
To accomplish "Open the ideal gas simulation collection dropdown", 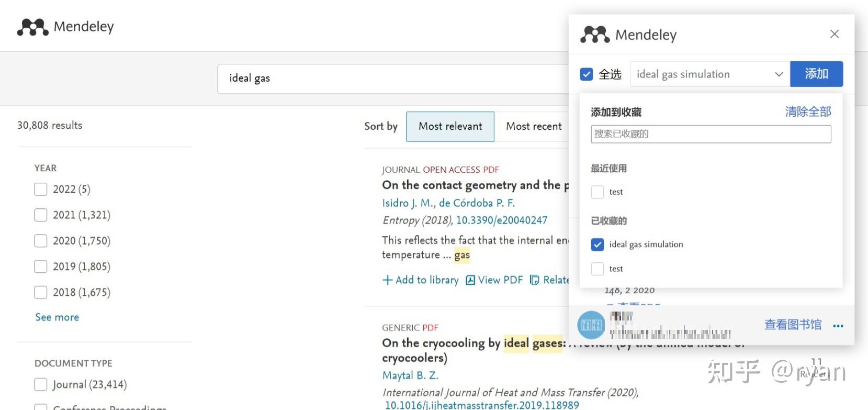I will tap(779, 74).
